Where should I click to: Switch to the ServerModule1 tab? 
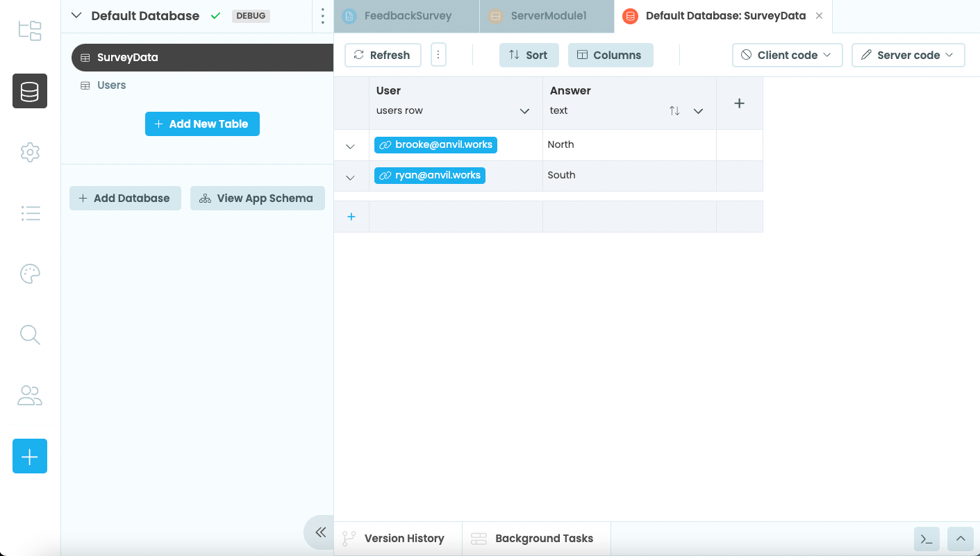point(547,15)
